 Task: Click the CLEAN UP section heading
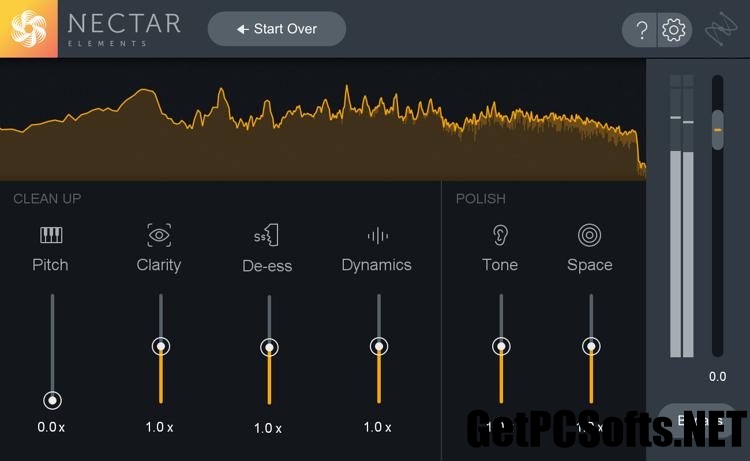[x=47, y=198]
